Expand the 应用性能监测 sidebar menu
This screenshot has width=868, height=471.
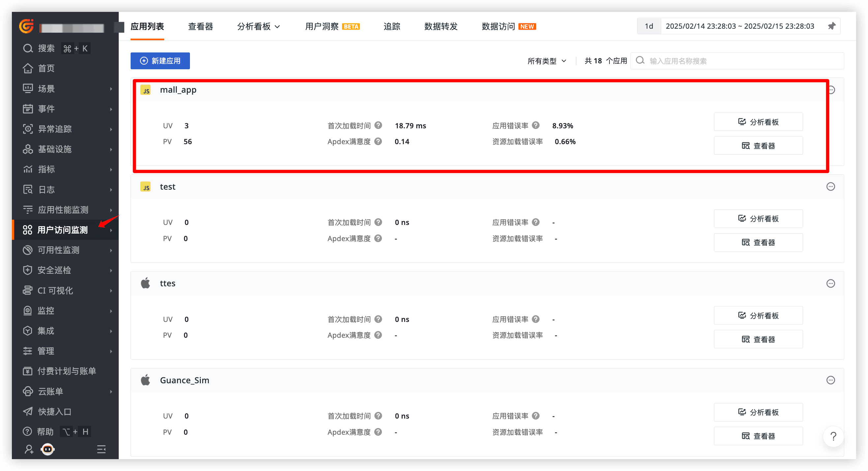(x=63, y=210)
